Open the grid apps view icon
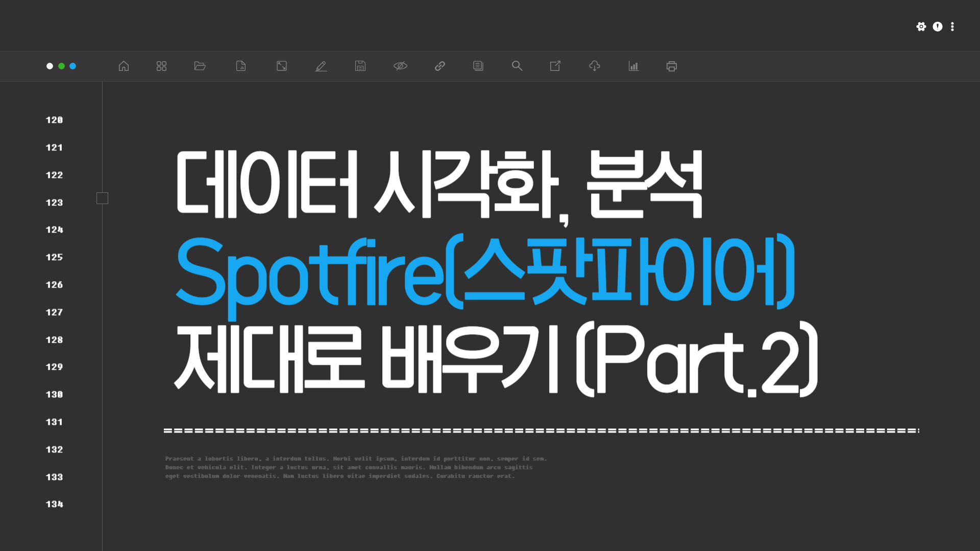The image size is (980, 551). pyautogui.click(x=161, y=66)
